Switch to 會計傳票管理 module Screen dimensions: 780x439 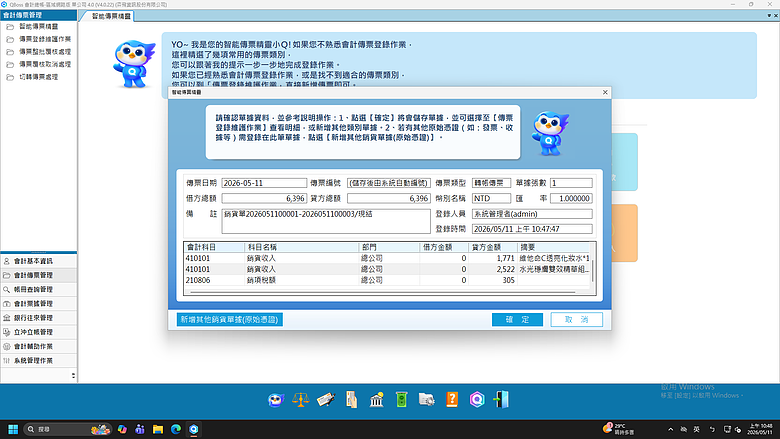(x=39, y=275)
